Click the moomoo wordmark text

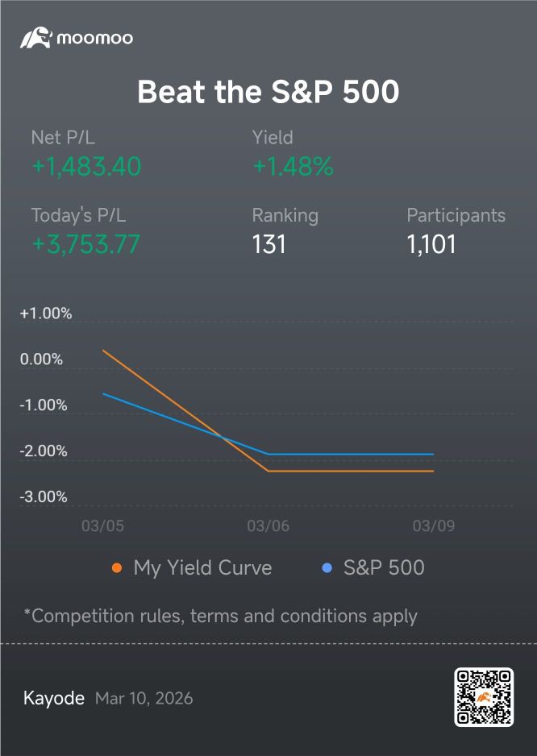point(95,38)
